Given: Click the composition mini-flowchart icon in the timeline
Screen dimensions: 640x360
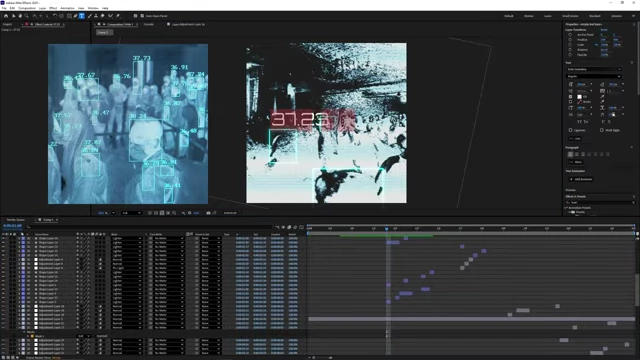Looking at the screenshot, I should [277, 227].
